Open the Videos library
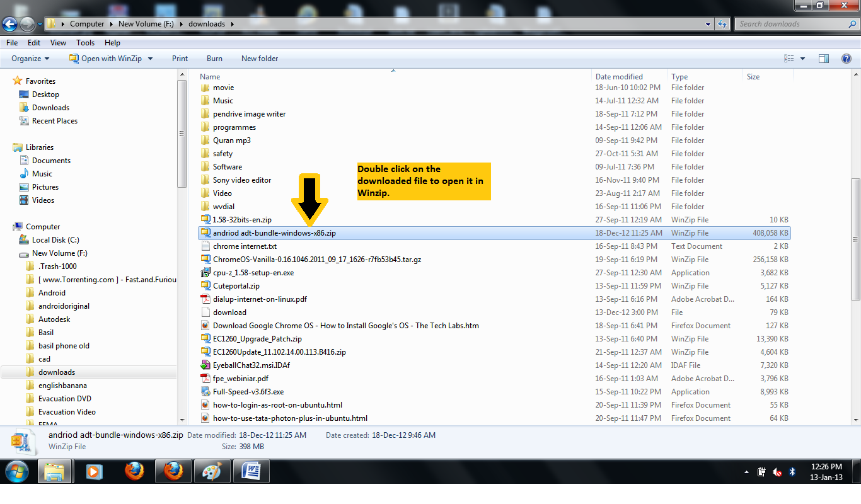Screen dimensions: 861x504 [43, 200]
